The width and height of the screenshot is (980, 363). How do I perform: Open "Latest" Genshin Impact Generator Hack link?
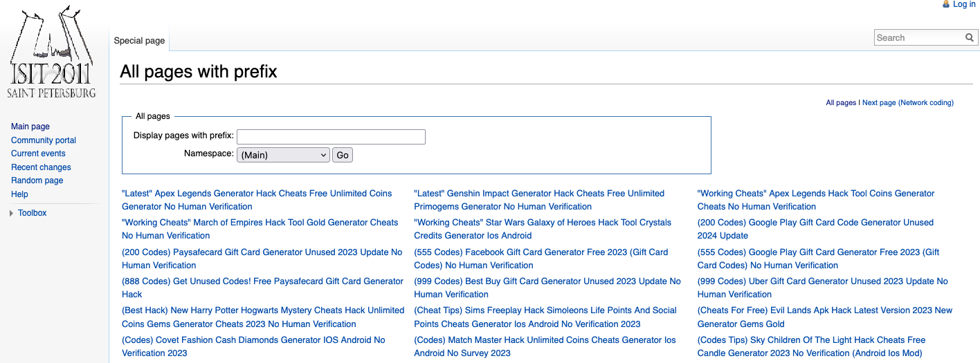tap(539, 200)
